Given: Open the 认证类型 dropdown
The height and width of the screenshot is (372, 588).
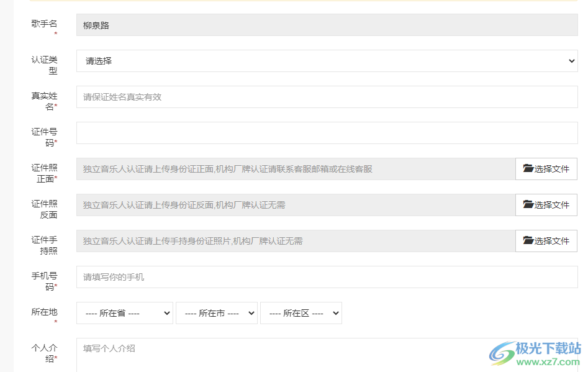Looking at the screenshot, I should click(x=327, y=61).
